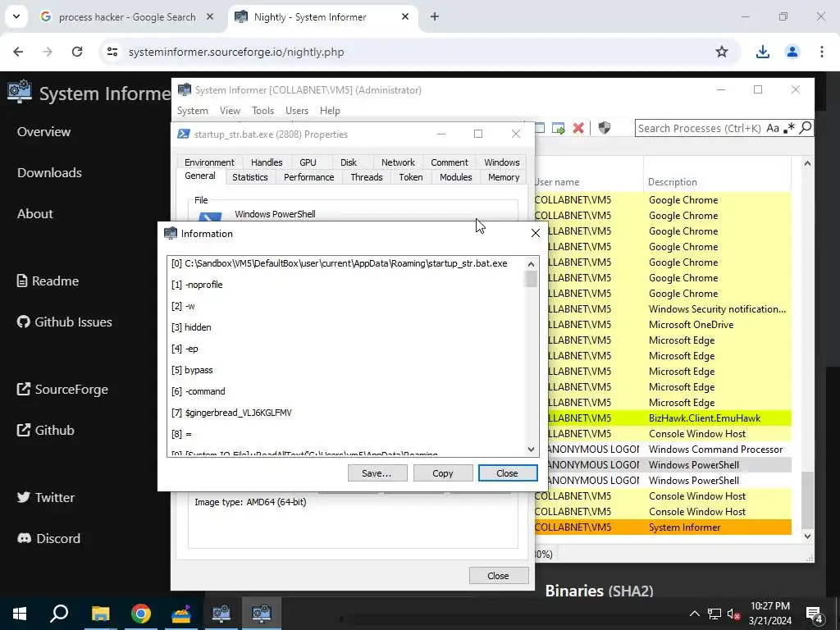Screen dimensions: 840x630
Task: Open the About page link
Action: pos(34,214)
